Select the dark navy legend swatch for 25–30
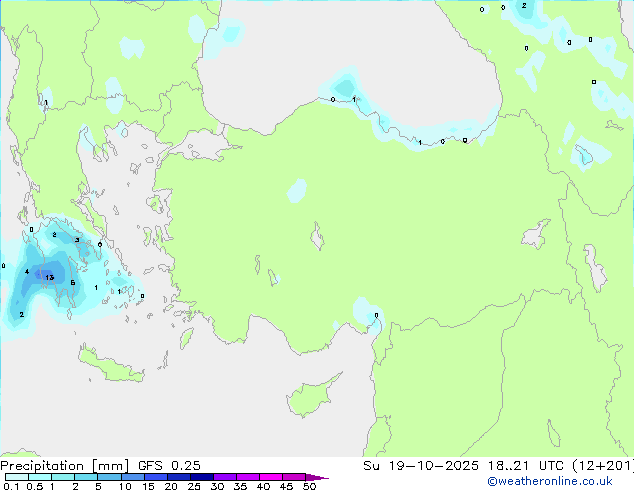Image resolution: width=634 pixels, height=490 pixels. pos(202,477)
